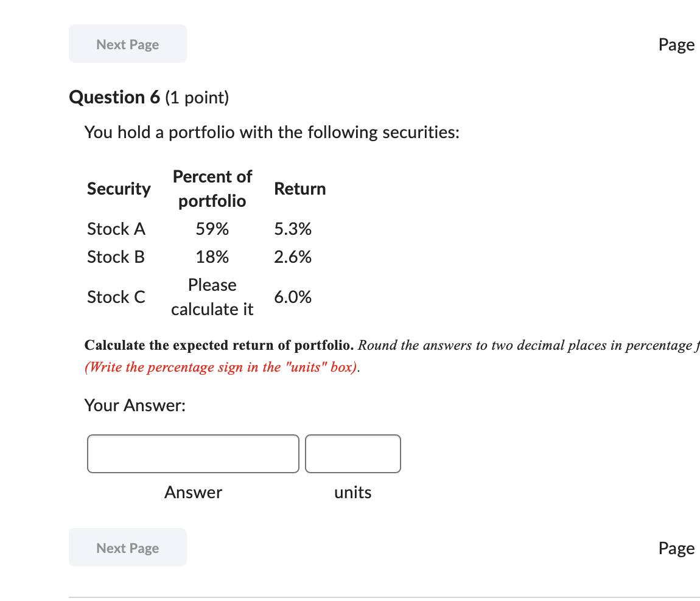Click inside the units input box

pos(352,453)
